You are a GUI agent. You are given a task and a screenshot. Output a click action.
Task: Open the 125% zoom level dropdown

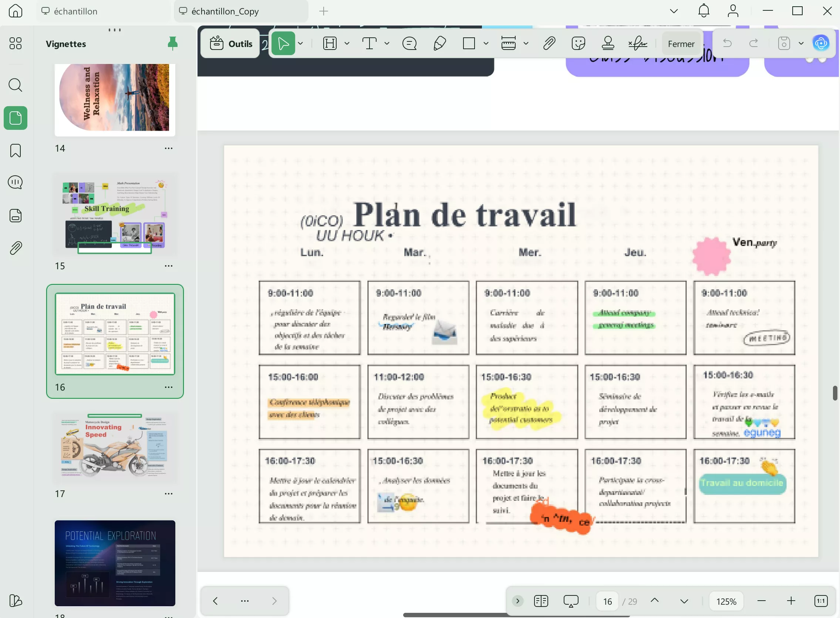point(726,601)
